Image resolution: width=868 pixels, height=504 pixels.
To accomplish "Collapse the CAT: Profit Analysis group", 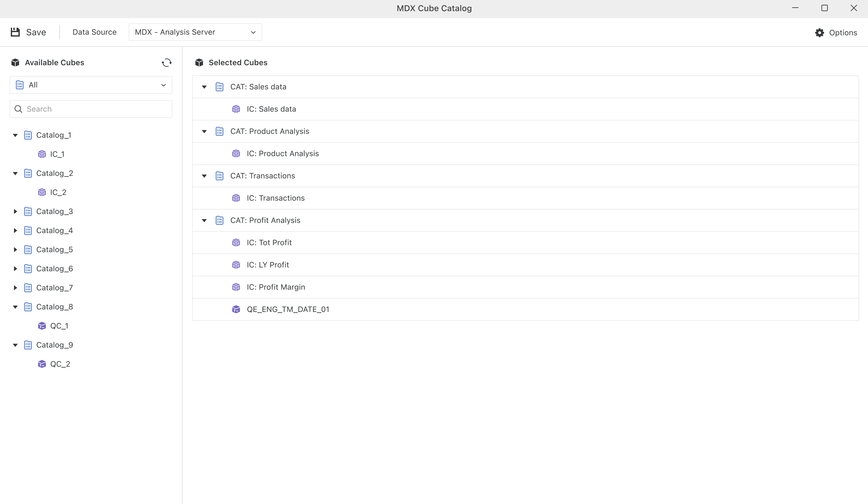I will (x=204, y=221).
